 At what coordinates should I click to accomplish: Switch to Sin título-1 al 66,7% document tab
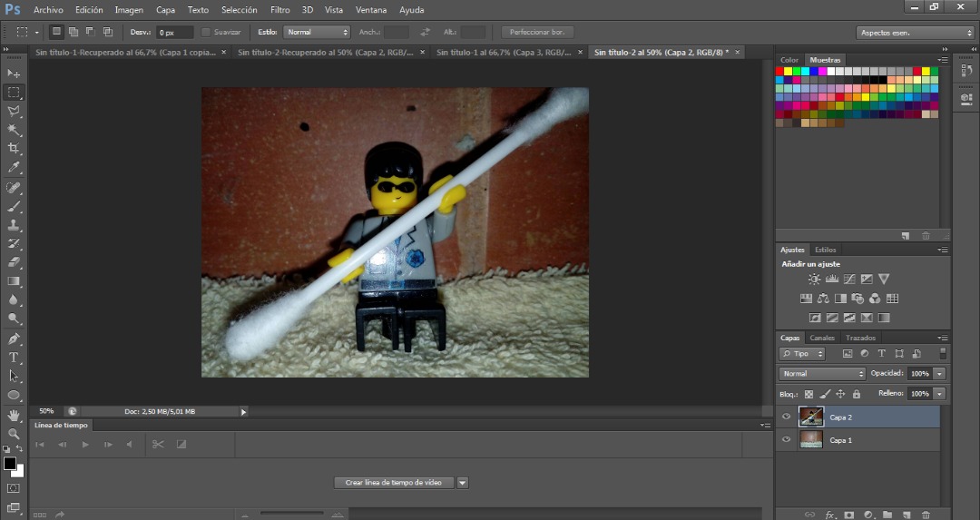coord(504,53)
